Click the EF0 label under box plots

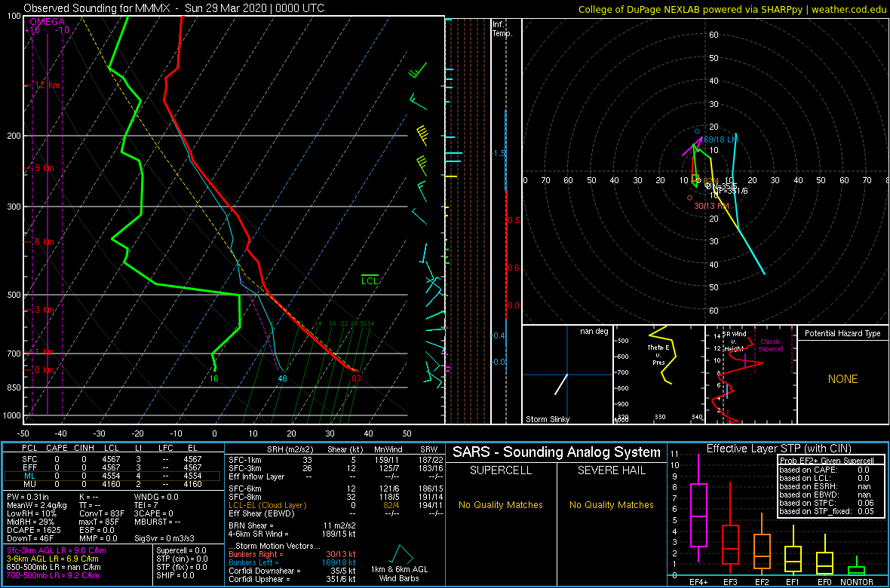[x=824, y=581]
